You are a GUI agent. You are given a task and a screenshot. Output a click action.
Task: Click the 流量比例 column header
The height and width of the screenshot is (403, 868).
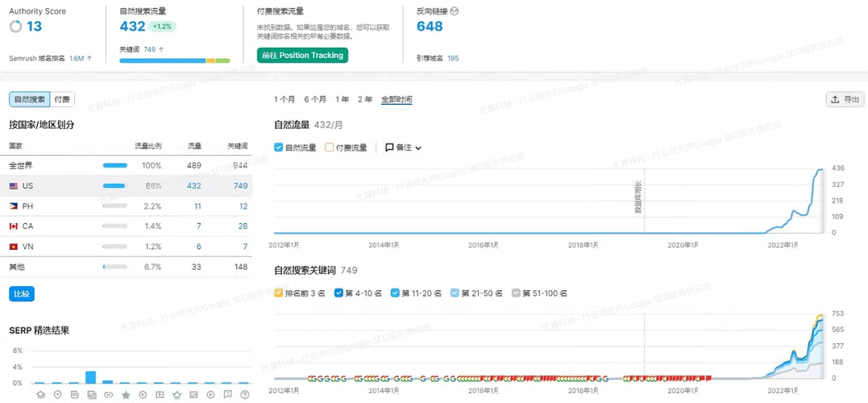(x=148, y=146)
